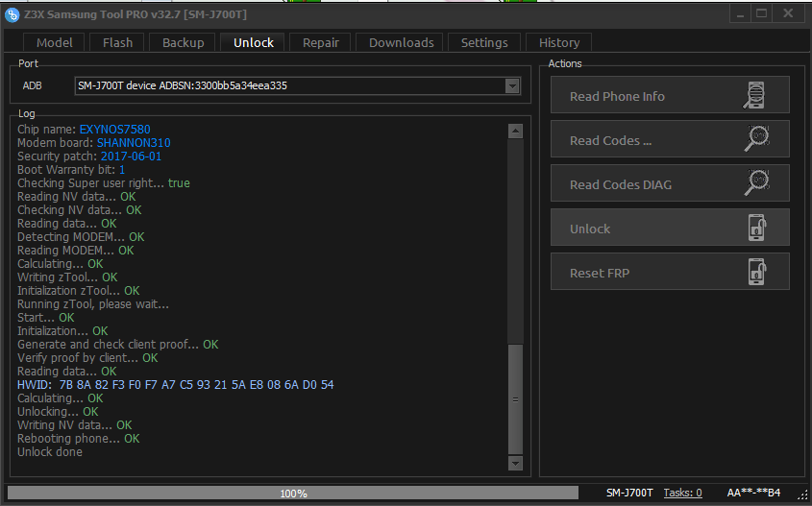This screenshot has width=812, height=506.
Task: Click the log scrollbar up arrow
Action: pos(515,131)
